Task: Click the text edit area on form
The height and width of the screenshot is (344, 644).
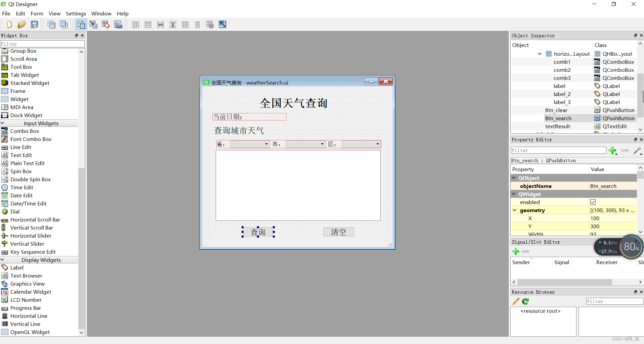Action: pyautogui.click(x=298, y=185)
